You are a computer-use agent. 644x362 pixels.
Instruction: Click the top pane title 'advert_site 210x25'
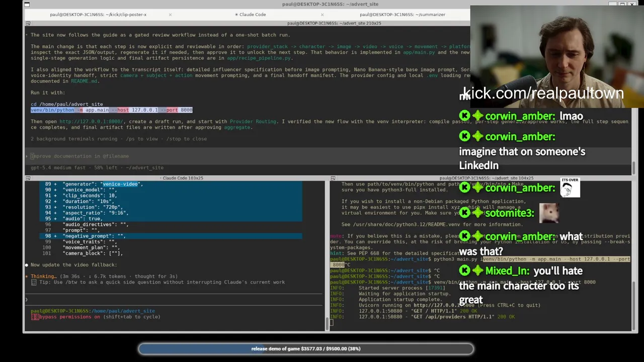pyautogui.click(x=334, y=23)
